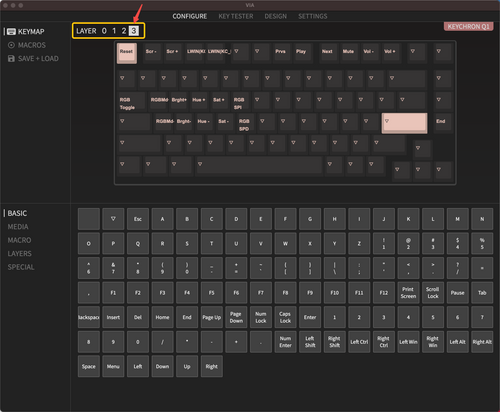Show the MEDIA keycode category
The height and width of the screenshot is (412, 500).
click(x=18, y=227)
